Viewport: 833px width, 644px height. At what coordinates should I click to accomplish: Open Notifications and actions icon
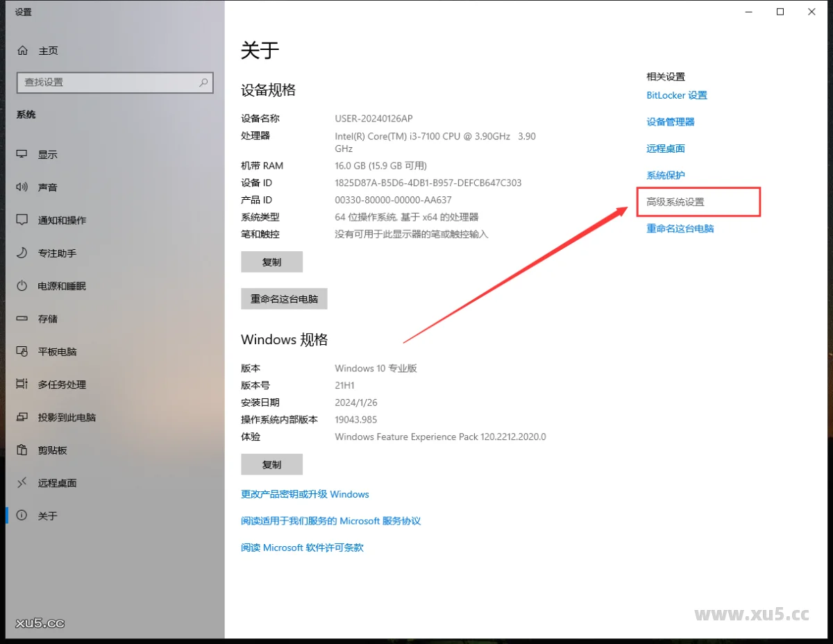(22, 220)
